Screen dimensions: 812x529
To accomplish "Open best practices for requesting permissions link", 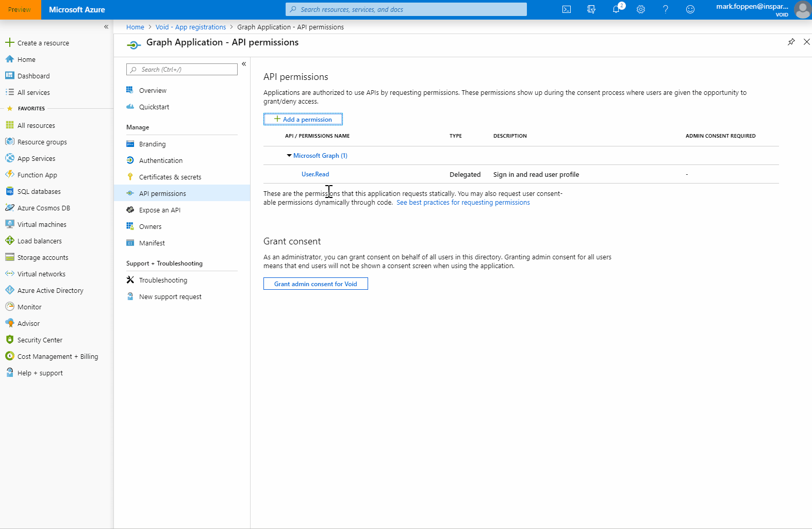I will coord(463,203).
